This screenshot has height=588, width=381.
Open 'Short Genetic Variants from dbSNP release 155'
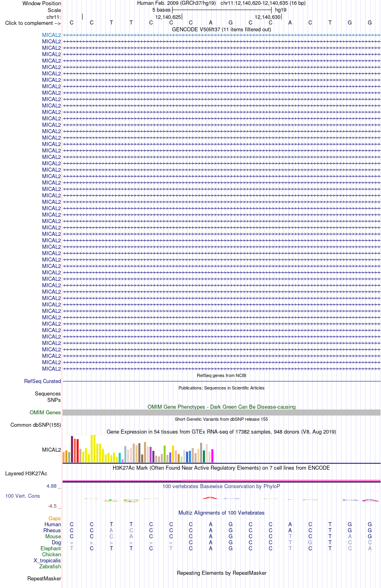pos(221,419)
